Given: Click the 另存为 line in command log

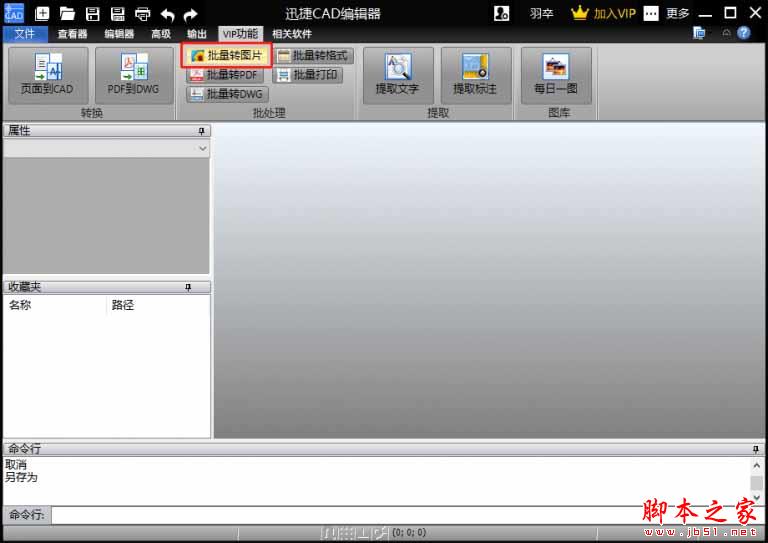Looking at the screenshot, I should tap(21, 477).
